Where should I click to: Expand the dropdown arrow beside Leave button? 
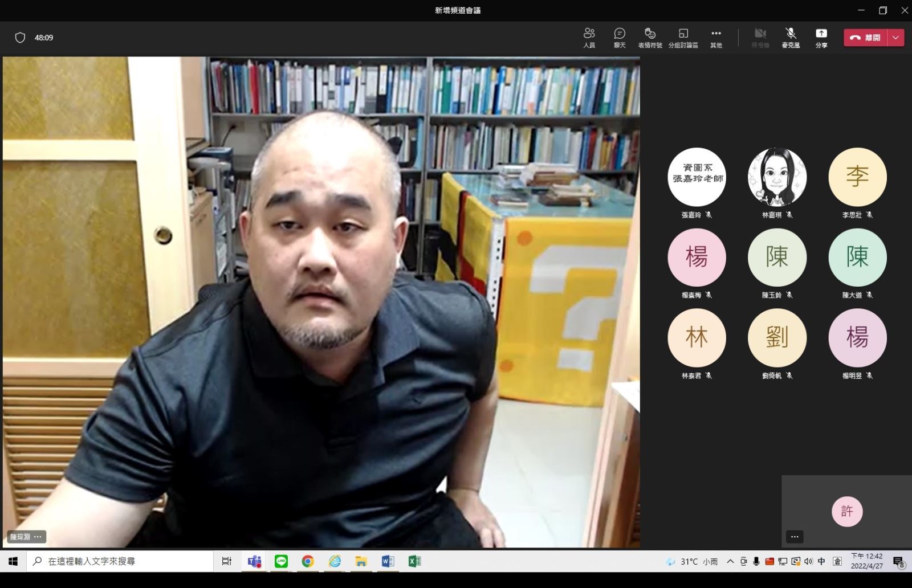point(895,38)
